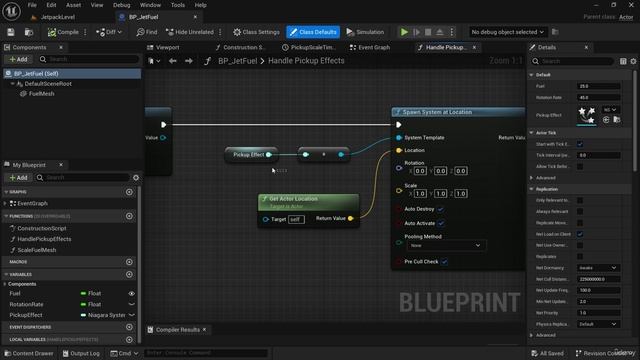Open Compile options three-dot menu
The image size is (640, 360).
85,32
